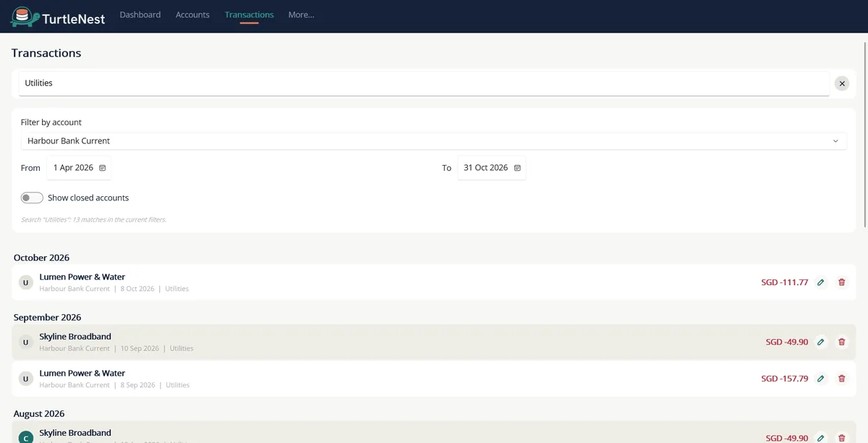Delete the 8 Oct Lumen Power & Water transaction
Screen dimensions: 868x443
tap(842, 282)
